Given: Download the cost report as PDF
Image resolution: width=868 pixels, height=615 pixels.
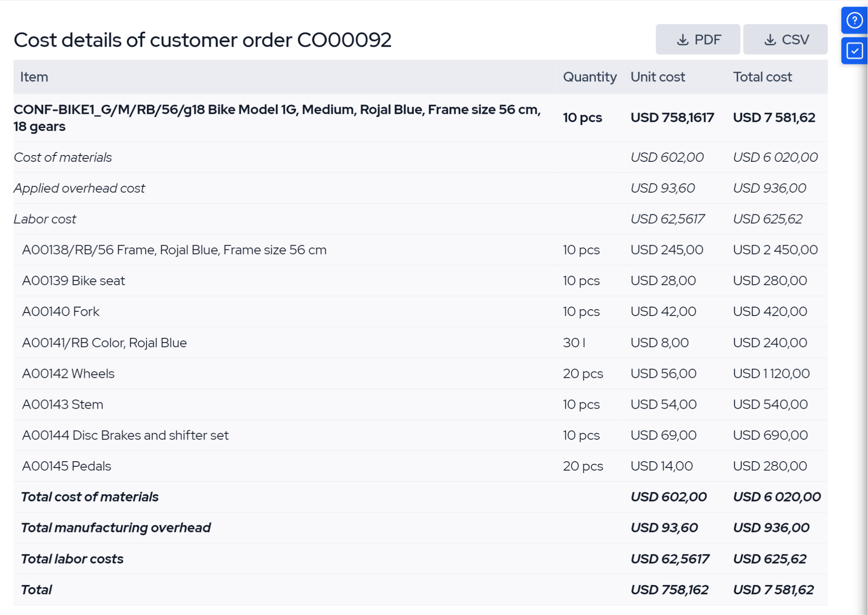Looking at the screenshot, I should pyautogui.click(x=698, y=39).
